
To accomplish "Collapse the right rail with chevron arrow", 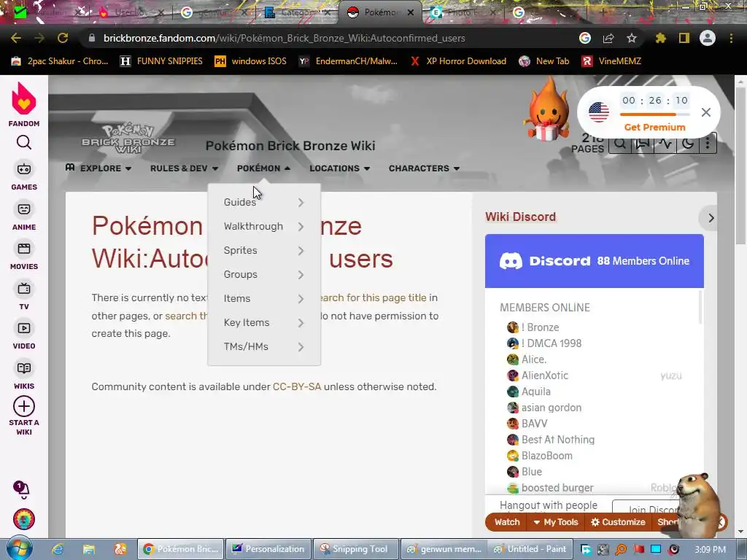I will pos(710,218).
